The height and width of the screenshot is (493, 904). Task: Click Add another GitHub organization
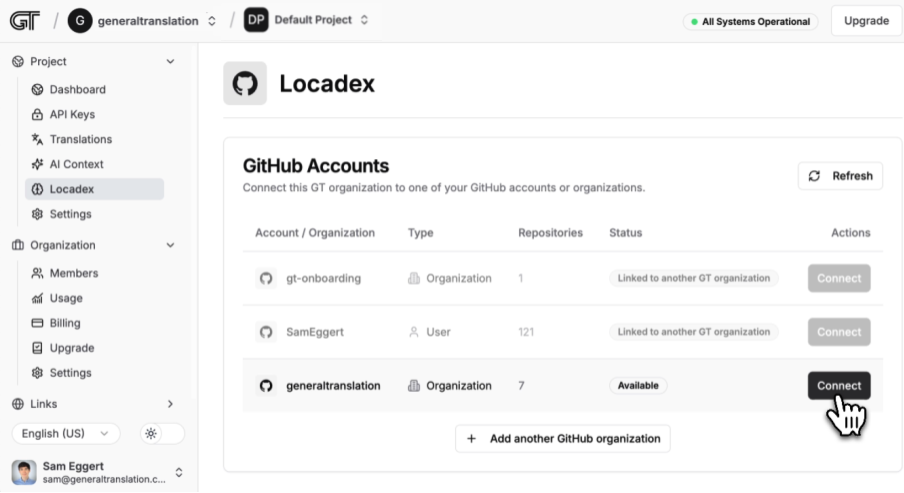pos(563,439)
